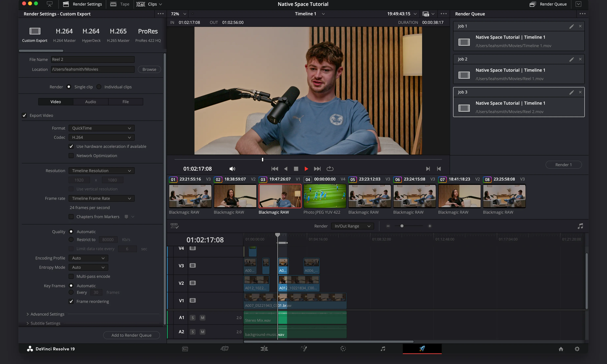This screenshot has width=607, height=364.
Task: Open the Codec H.264 dropdown
Action: point(102,137)
